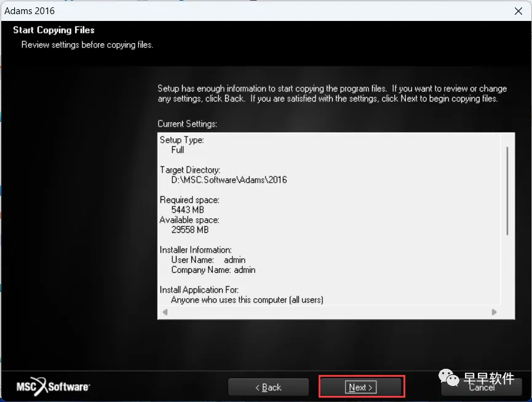Click the 'Required space:' label
This screenshot has height=402, width=532.
coord(189,200)
